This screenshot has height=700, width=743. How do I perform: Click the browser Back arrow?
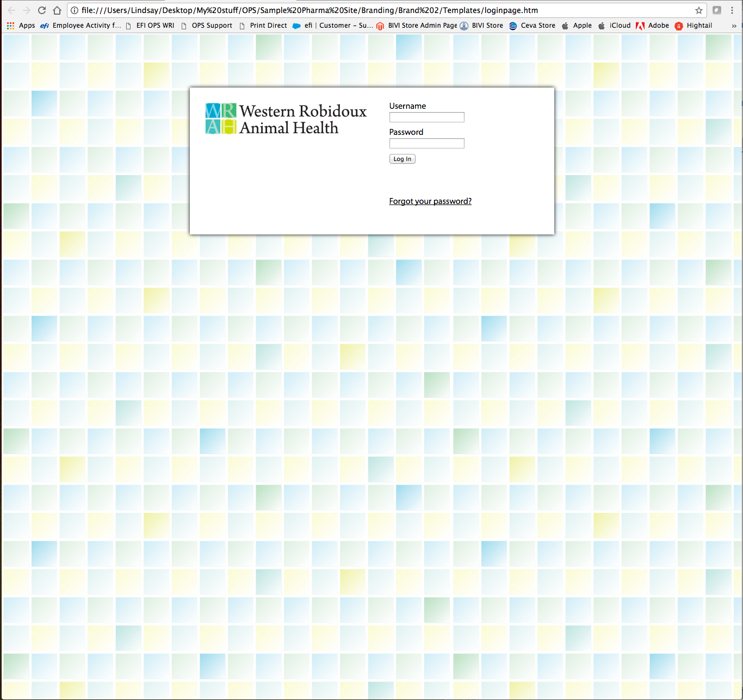tap(11, 10)
